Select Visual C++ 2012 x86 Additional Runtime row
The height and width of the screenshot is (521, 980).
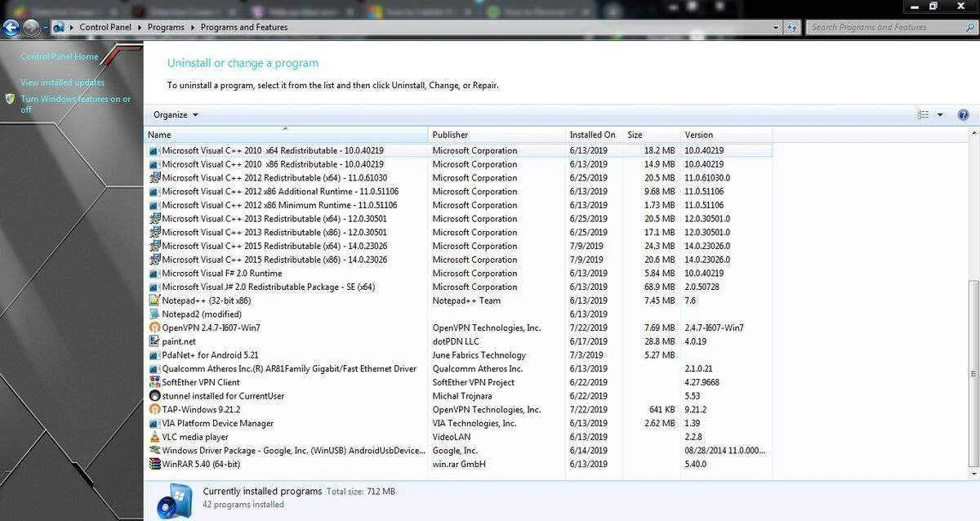(459, 191)
